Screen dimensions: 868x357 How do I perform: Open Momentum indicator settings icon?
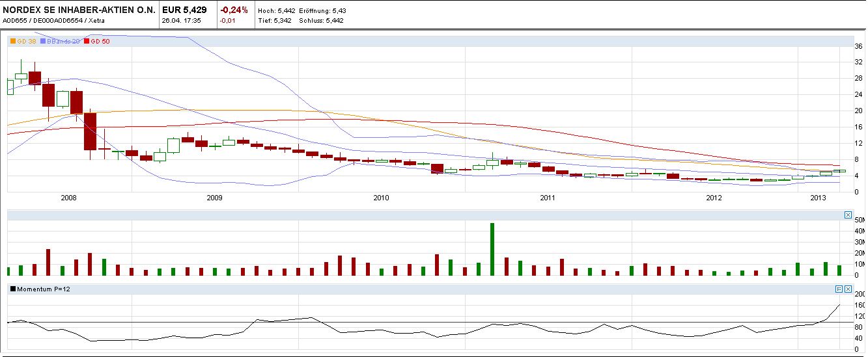(839, 288)
